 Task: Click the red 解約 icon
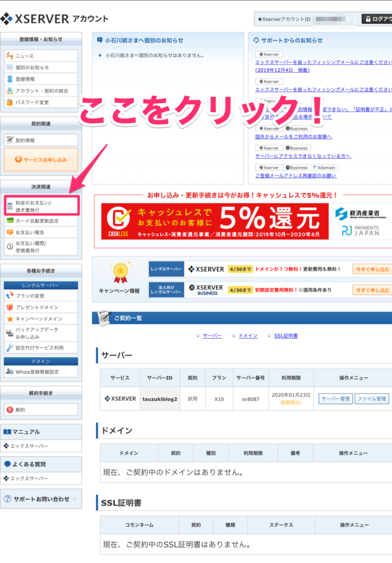pyautogui.click(x=10, y=410)
